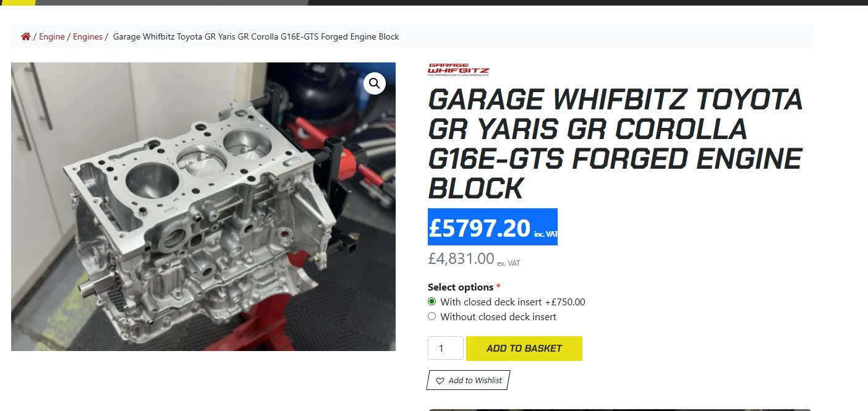
Task: Click the product title heading
Action: [x=615, y=144]
